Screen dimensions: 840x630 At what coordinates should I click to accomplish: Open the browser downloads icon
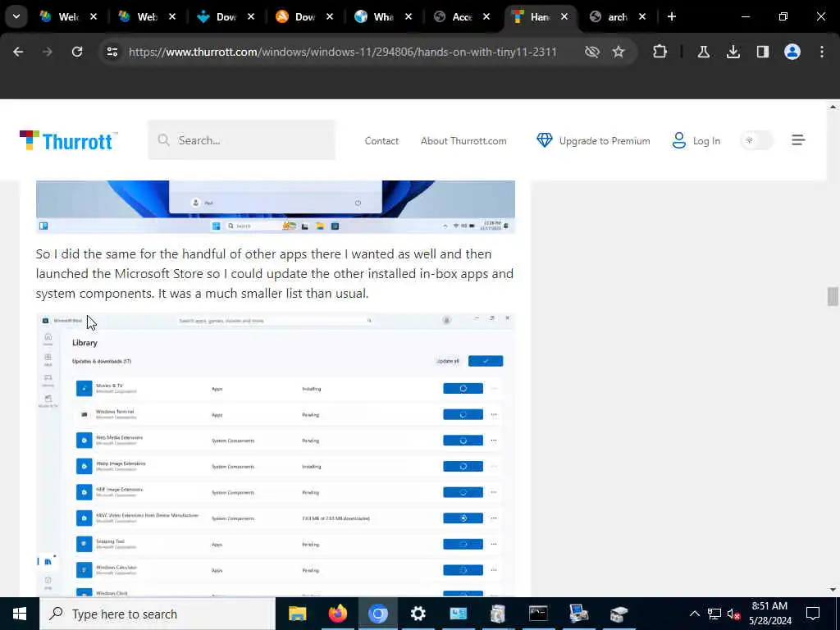[x=733, y=52]
